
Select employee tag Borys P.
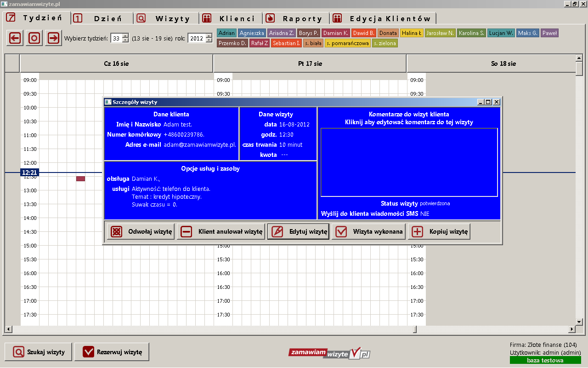click(x=309, y=33)
